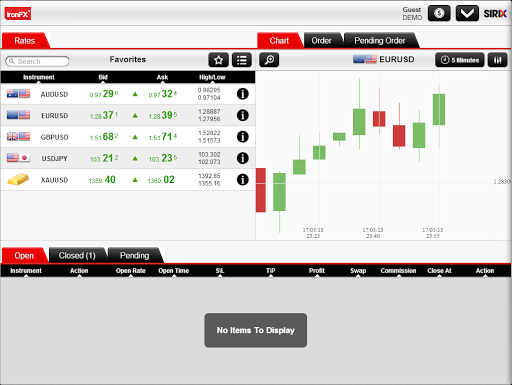The height and width of the screenshot is (385, 512).
Task: Open the Pending positions tab
Action: pos(135,256)
